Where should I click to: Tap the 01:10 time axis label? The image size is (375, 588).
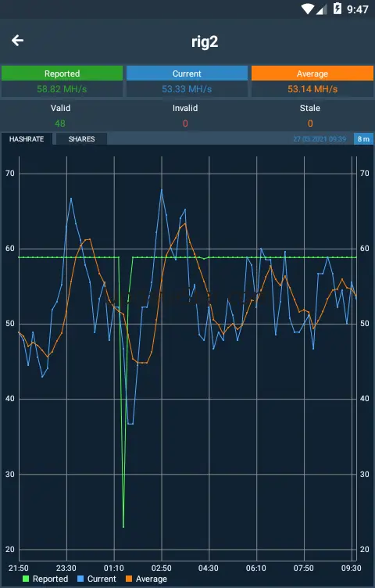114,568
